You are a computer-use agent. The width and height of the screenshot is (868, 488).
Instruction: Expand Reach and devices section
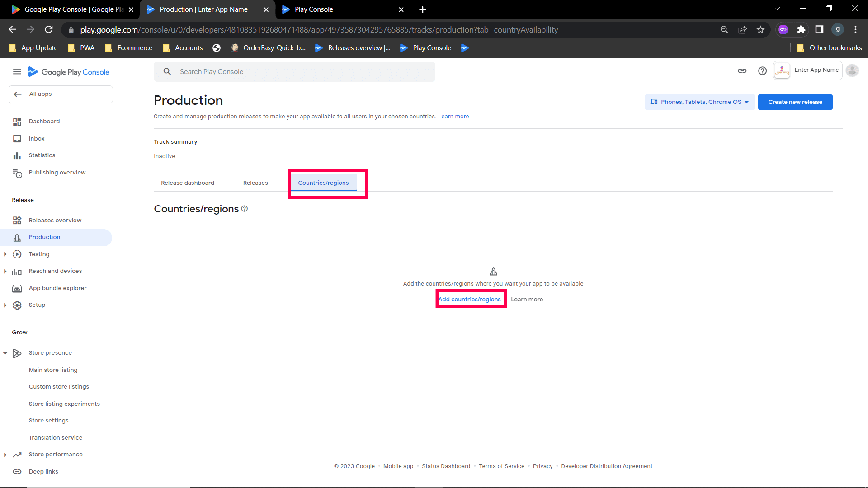pos(5,272)
